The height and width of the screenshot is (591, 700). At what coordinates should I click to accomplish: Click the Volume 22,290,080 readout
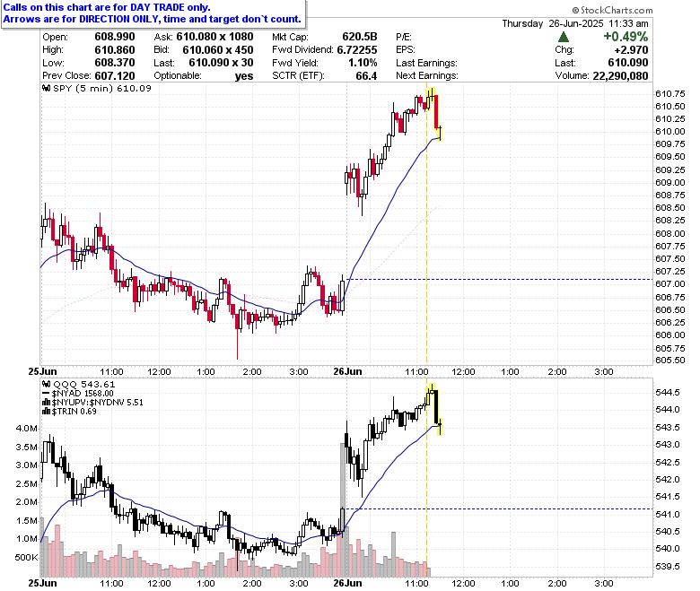(x=601, y=76)
